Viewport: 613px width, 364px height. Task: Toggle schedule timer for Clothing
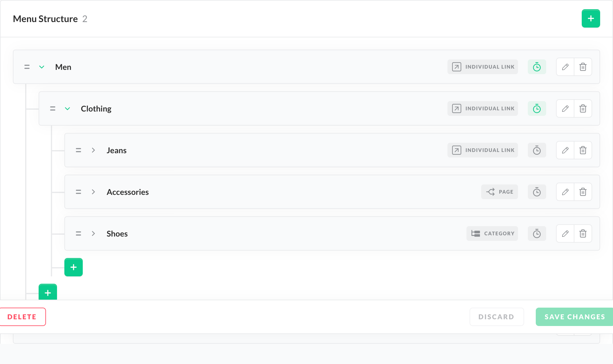537,108
